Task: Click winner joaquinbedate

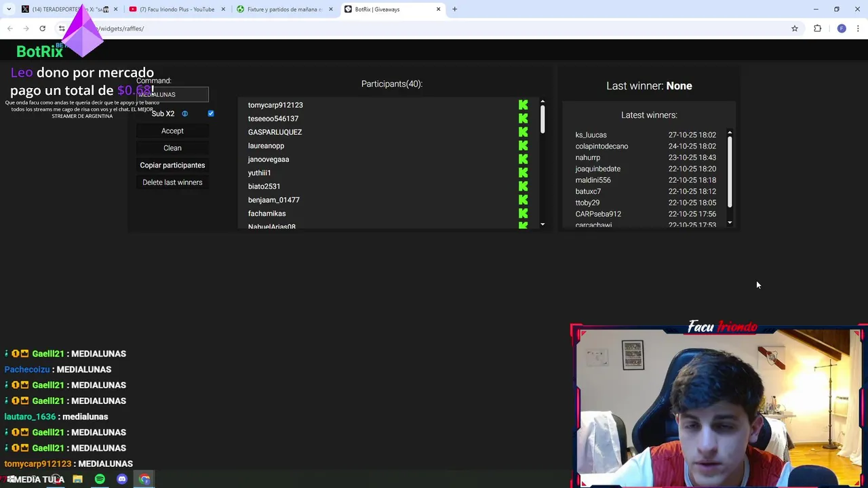Action: [597, 169]
